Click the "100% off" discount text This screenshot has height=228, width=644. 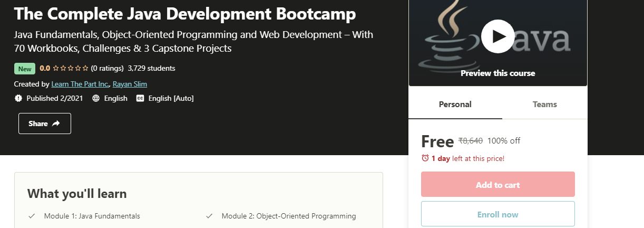pyautogui.click(x=504, y=141)
